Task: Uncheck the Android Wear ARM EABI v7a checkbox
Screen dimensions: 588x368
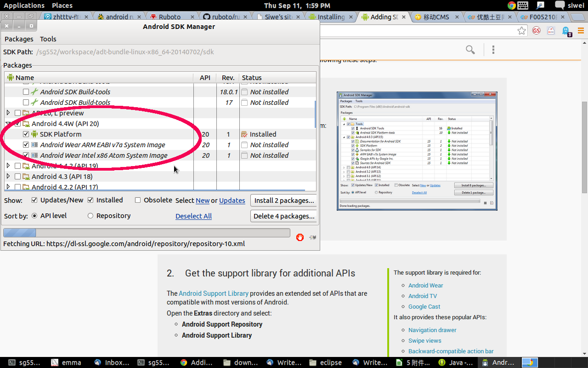Action: (26, 145)
